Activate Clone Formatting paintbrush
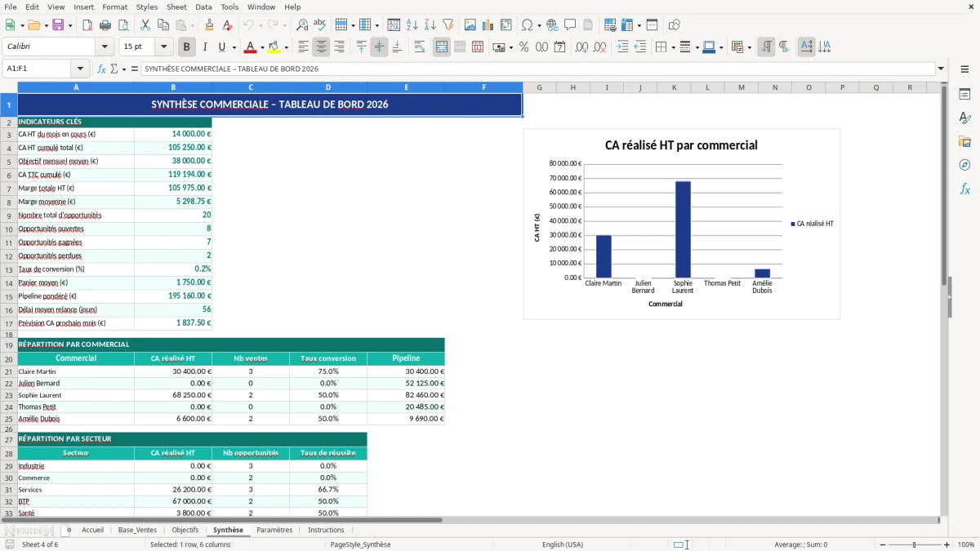 pos(209,25)
